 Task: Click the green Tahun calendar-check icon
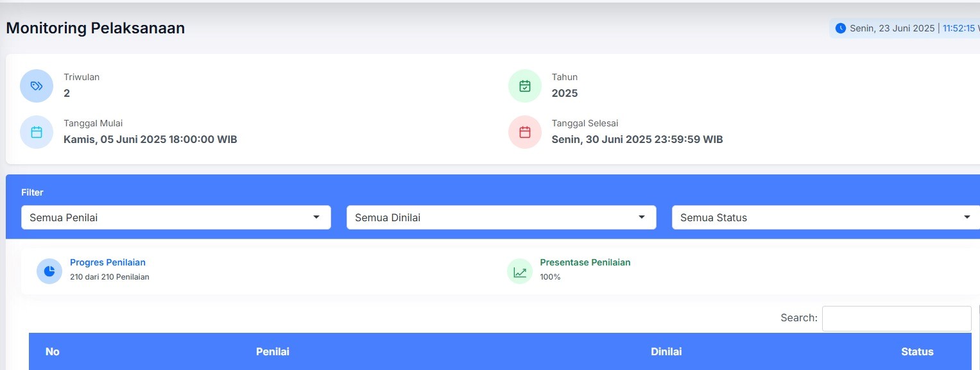[x=524, y=86]
